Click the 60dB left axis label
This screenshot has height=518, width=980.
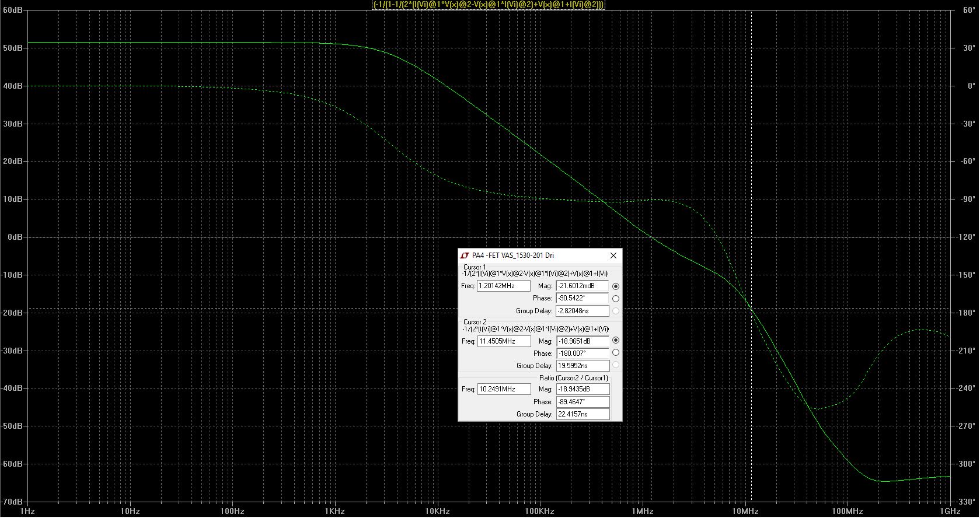12,10
